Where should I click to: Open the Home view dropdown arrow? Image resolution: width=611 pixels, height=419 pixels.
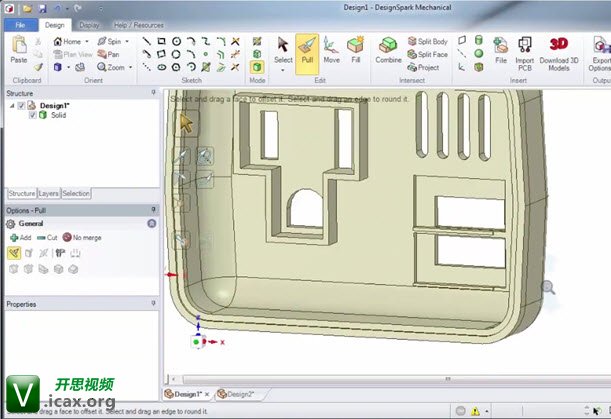tap(87, 41)
